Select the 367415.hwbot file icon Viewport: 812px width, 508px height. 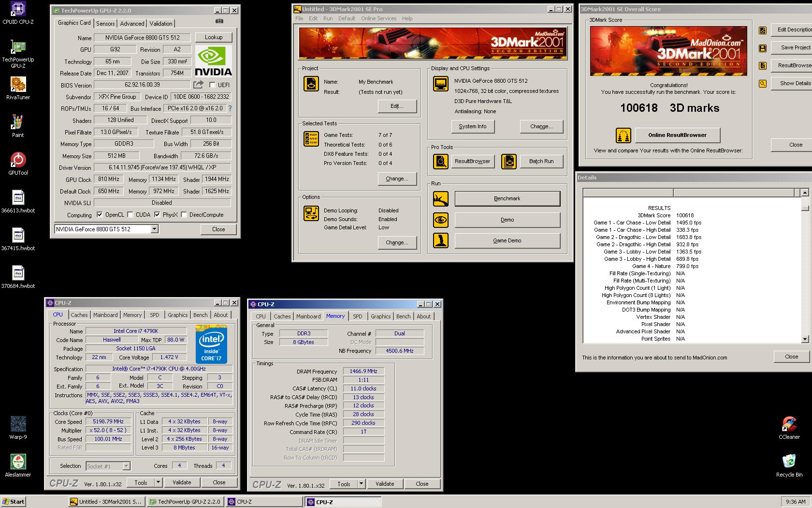pos(18,235)
